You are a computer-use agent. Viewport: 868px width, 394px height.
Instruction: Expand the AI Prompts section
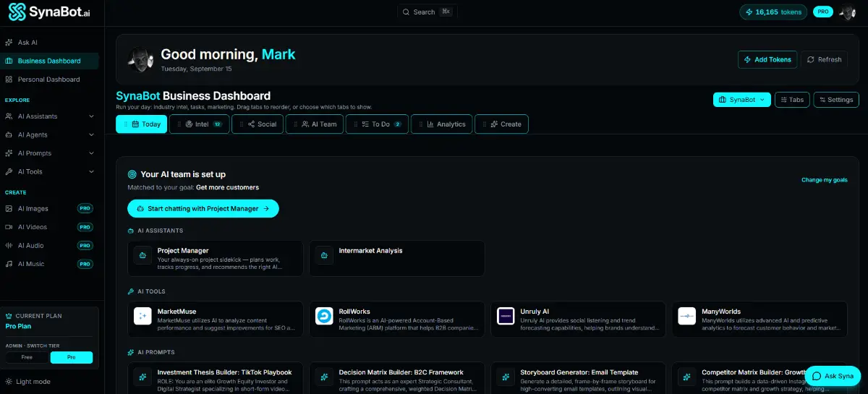pyautogui.click(x=49, y=153)
